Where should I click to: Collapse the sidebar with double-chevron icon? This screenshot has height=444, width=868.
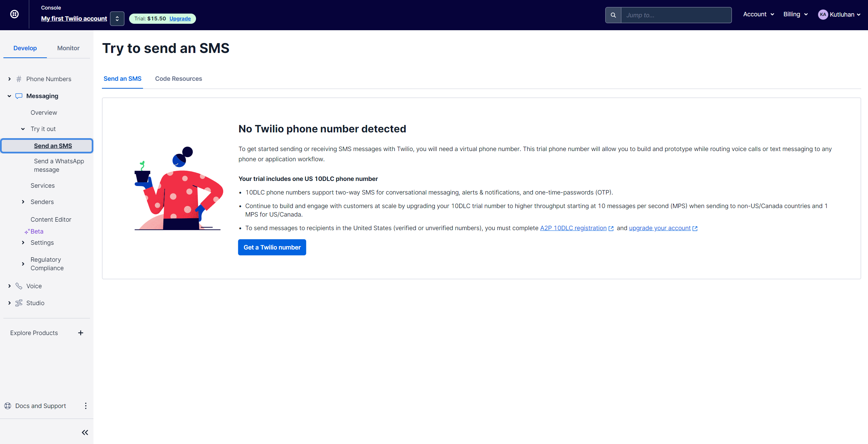[x=85, y=432]
